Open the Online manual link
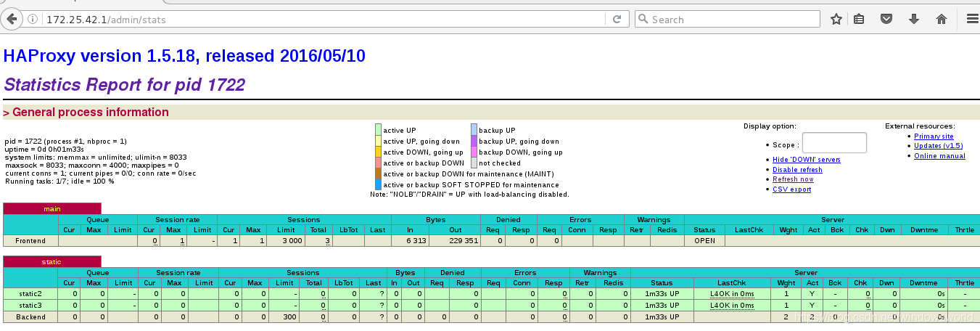This screenshot has width=980, height=331. pos(939,156)
